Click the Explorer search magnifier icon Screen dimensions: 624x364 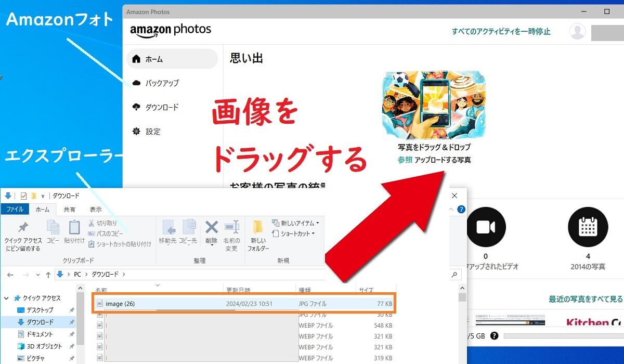tap(455, 275)
